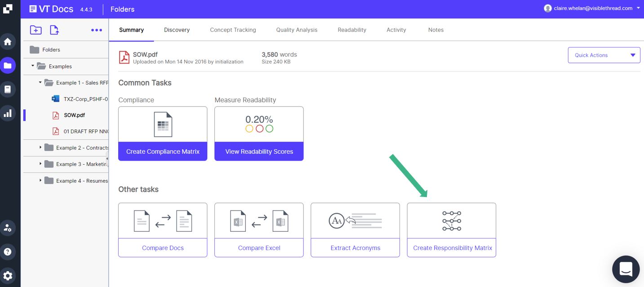644x287 pixels.
Task: Open the chat support bubble
Action: click(x=626, y=269)
